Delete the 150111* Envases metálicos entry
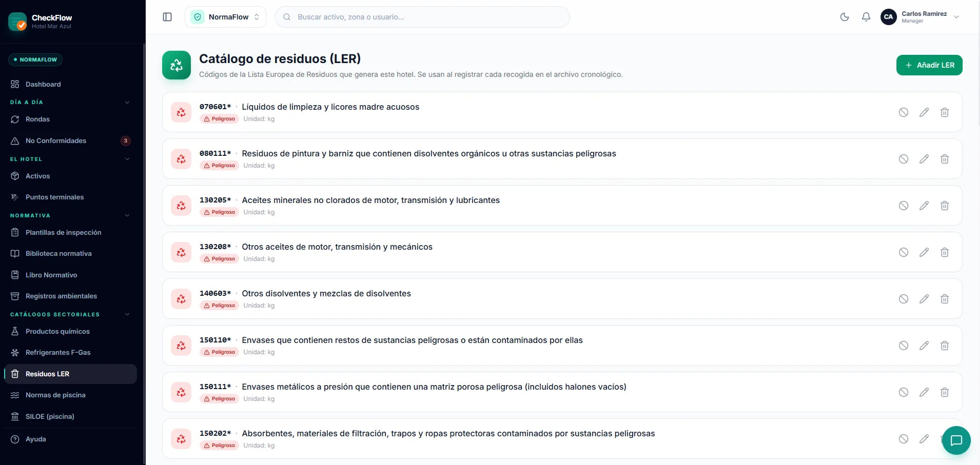980x465 pixels. pyautogui.click(x=945, y=392)
